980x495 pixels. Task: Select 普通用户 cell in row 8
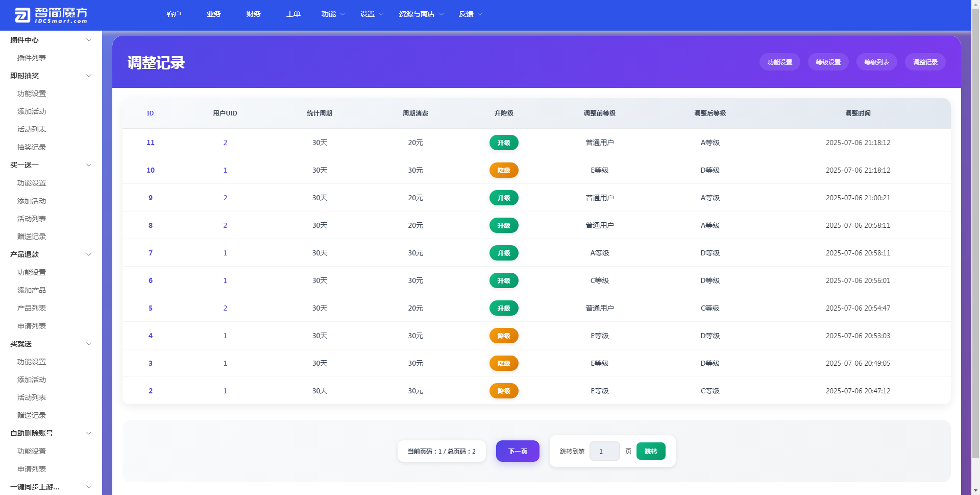coord(600,225)
